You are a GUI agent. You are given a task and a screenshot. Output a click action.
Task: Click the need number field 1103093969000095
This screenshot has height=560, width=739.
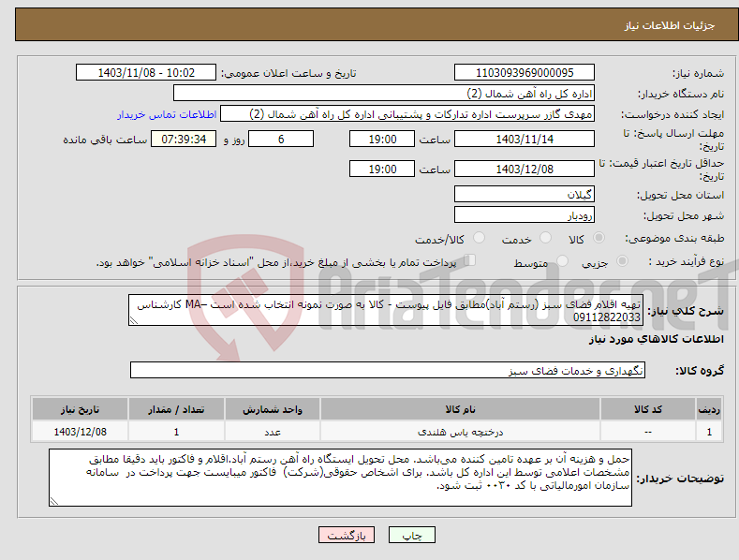point(525,73)
